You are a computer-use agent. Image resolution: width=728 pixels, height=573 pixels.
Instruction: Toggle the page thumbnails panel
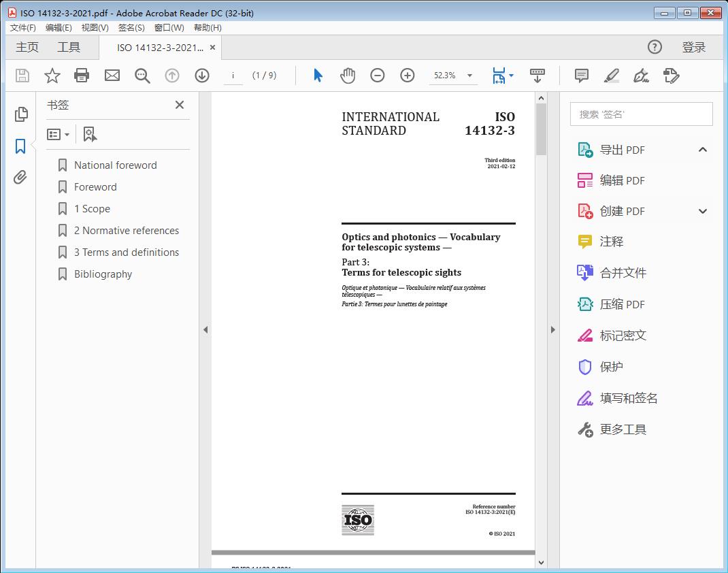20,114
